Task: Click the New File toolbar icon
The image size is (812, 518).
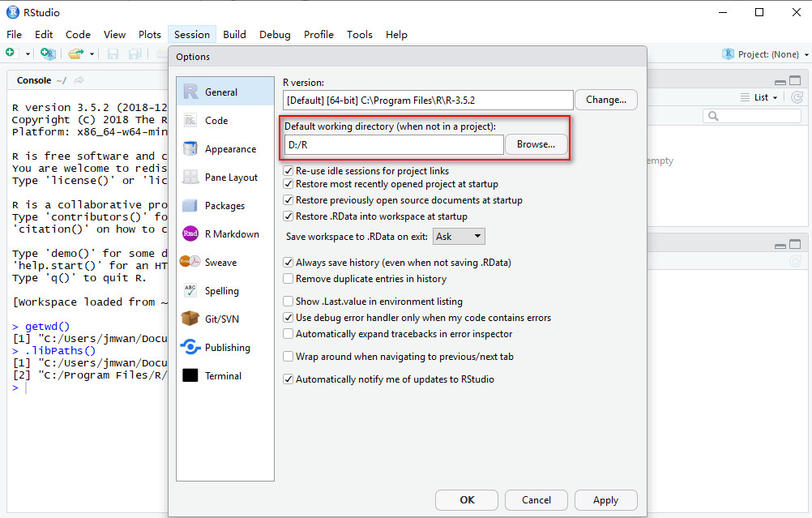Action: click(x=11, y=54)
